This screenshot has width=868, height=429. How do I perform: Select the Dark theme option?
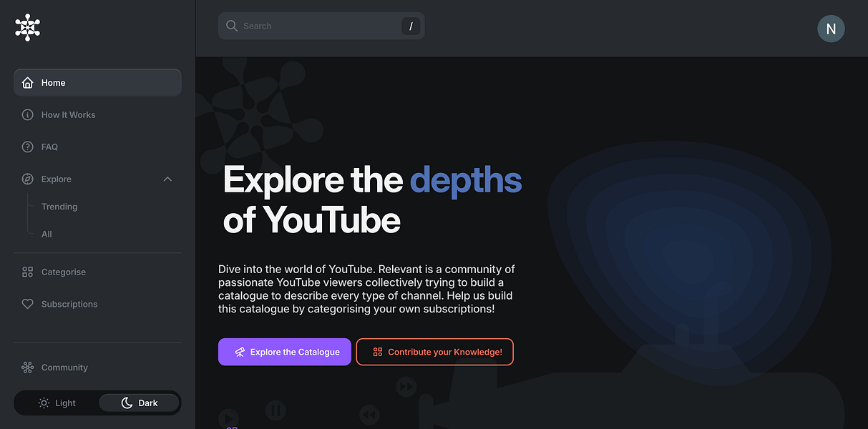coord(139,403)
